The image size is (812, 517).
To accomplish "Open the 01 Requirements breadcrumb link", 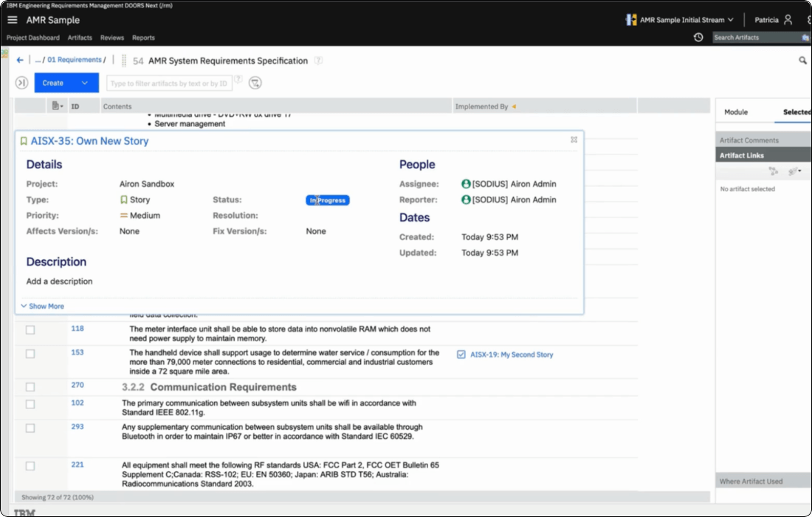I will pos(74,60).
